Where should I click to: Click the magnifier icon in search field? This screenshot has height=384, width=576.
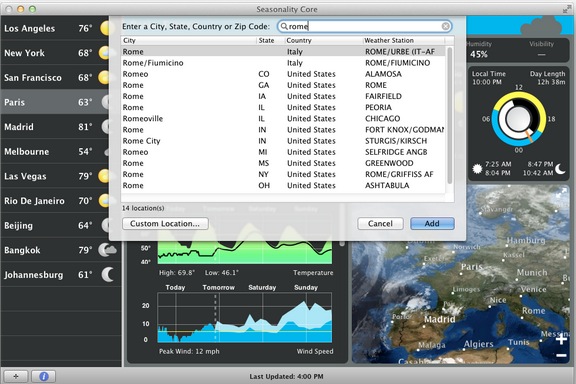284,26
